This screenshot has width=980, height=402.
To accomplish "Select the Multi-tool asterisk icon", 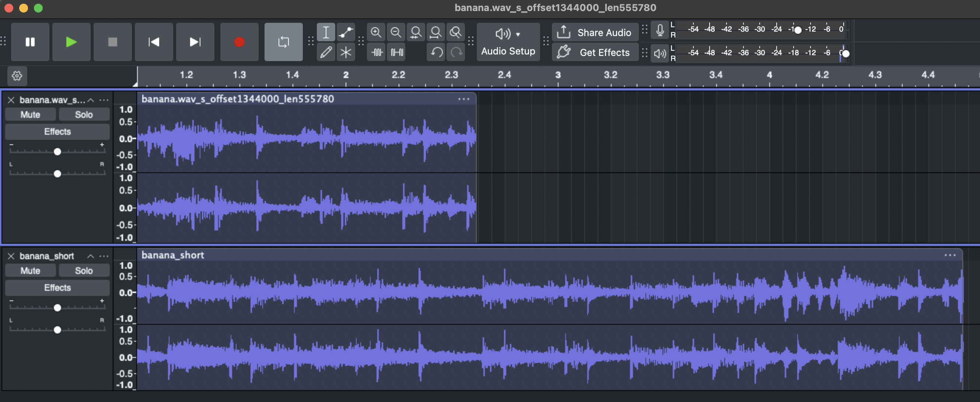I will (x=346, y=52).
